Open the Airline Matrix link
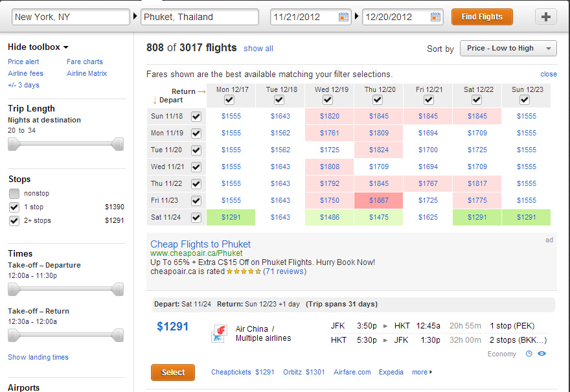570x392 pixels. click(87, 73)
